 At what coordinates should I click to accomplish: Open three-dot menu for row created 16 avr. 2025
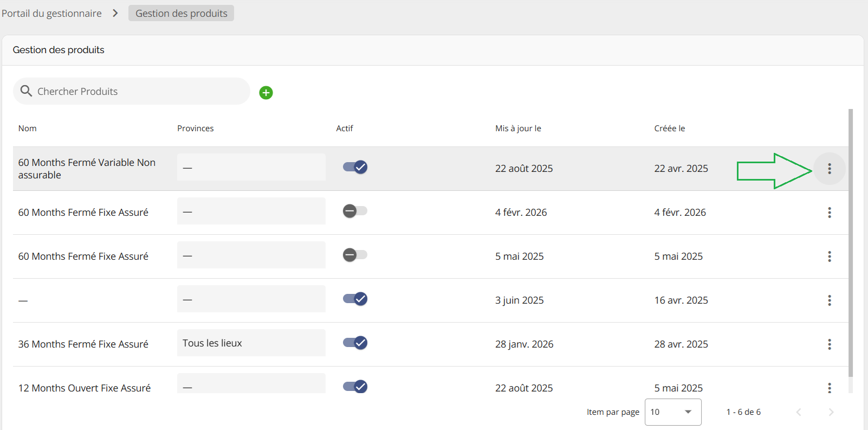(829, 300)
